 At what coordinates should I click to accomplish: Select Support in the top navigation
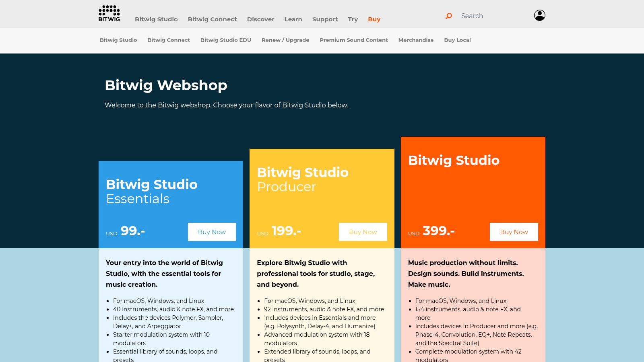coord(325,19)
